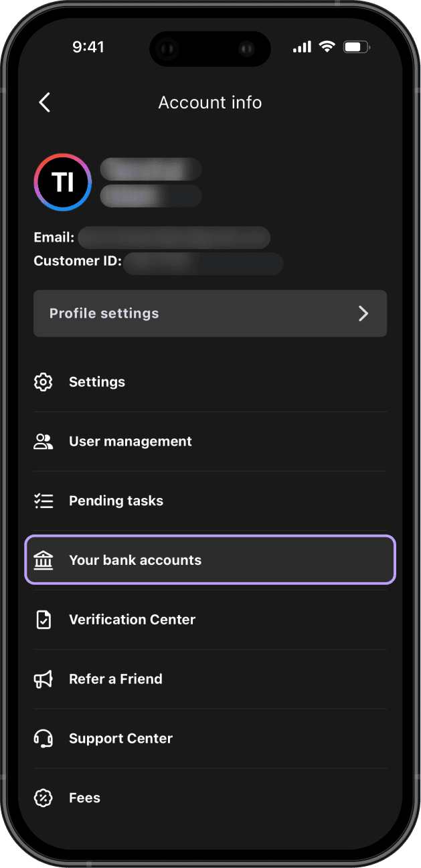Select User management from the list
The image size is (421, 868).
[210, 442]
